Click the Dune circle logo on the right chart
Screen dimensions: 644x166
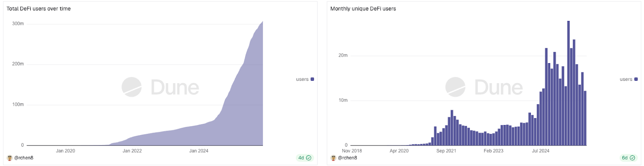click(x=455, y=87)
